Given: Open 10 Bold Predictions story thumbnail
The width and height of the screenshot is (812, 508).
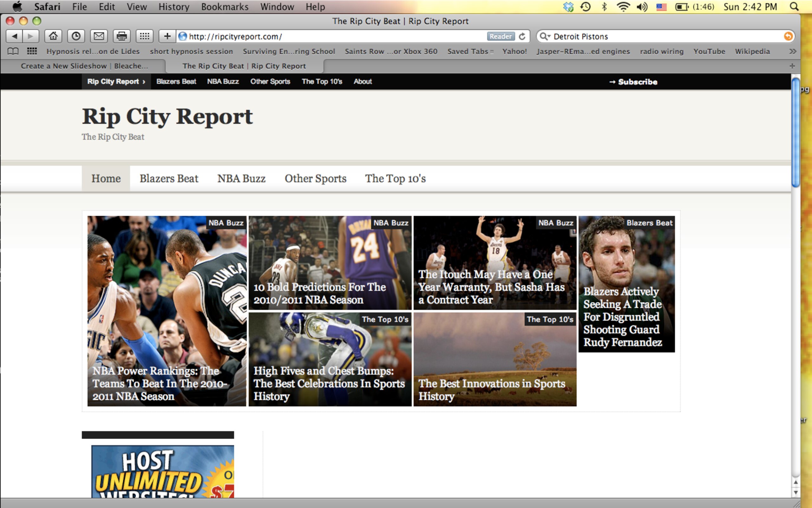Looking at the screenshot, I should (x=330, y=263).
